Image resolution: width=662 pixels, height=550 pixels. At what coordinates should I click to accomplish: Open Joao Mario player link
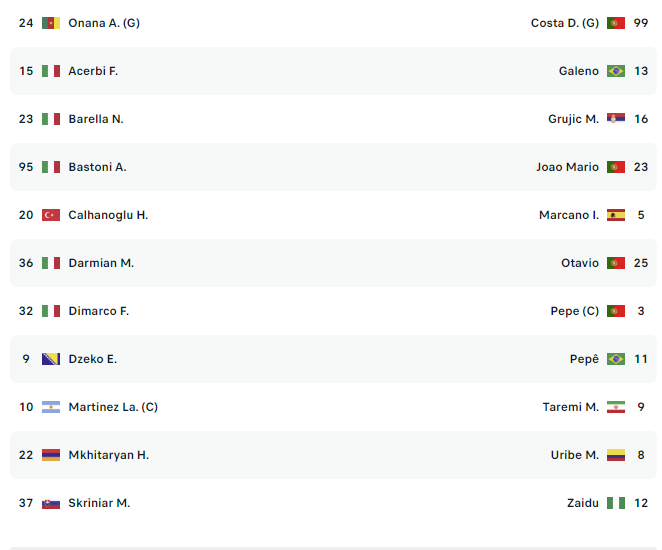567,167
